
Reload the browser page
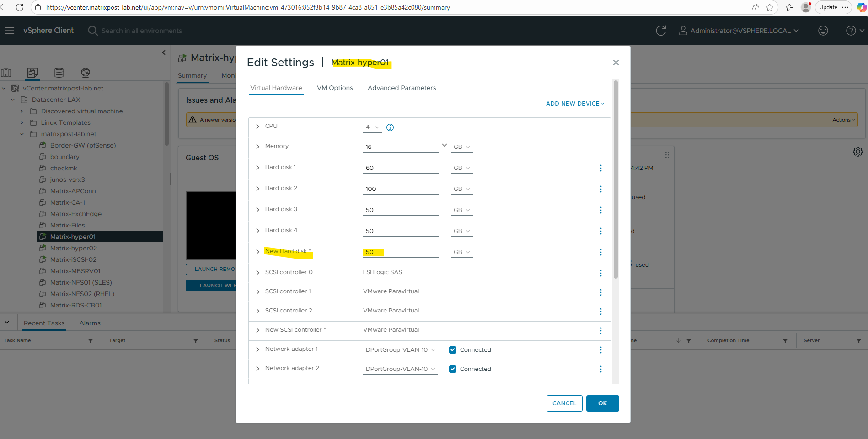coord(20,7)
